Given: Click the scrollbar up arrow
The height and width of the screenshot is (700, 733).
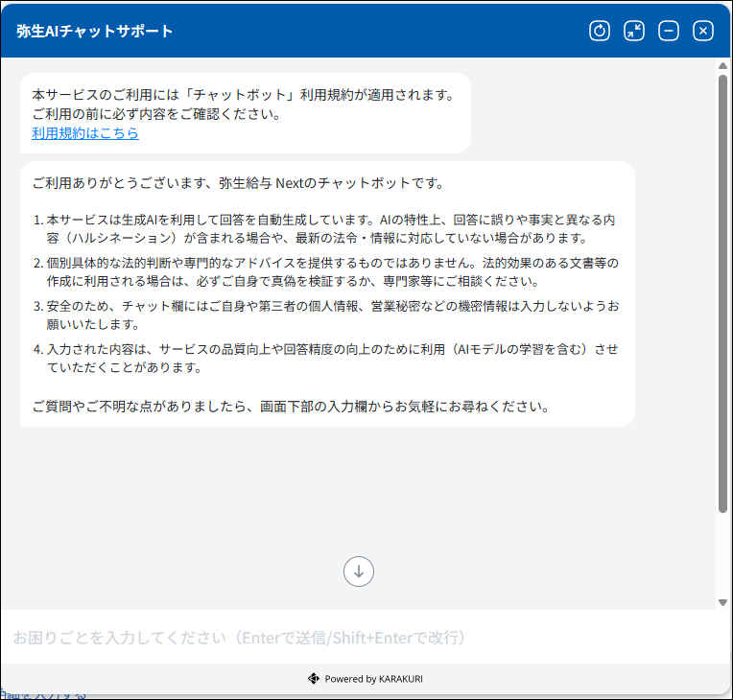Looking at the screenshot, I should [x=722, y=66].
